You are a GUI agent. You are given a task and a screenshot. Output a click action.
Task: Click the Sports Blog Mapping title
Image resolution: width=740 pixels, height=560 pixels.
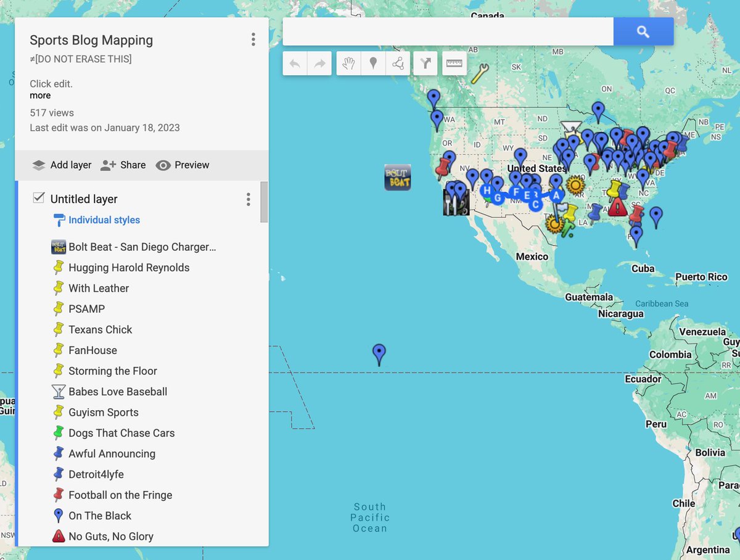coord(91,40)
